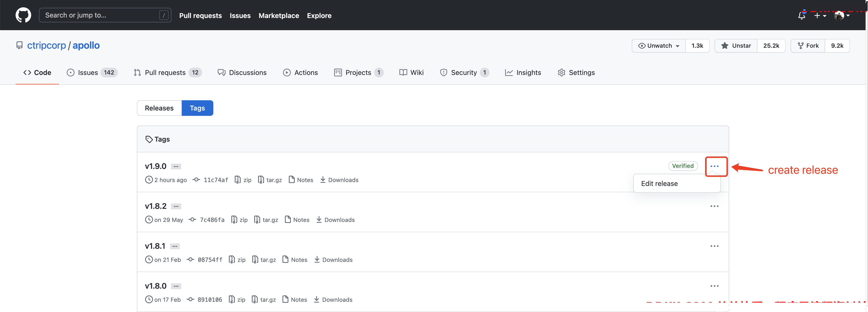Screen dimensions: 868x312
Task: Expand the v1.8.2 ellipsis message toggle
Action: pyautogui.click(x=176, y=206)
